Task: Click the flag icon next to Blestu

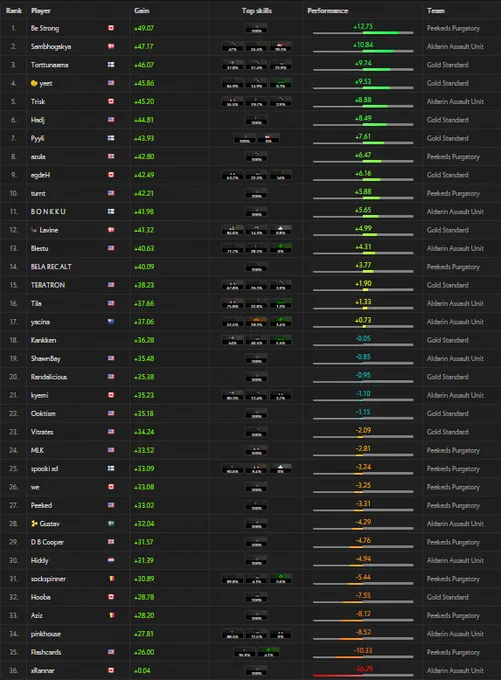Action: click(111, 248)
